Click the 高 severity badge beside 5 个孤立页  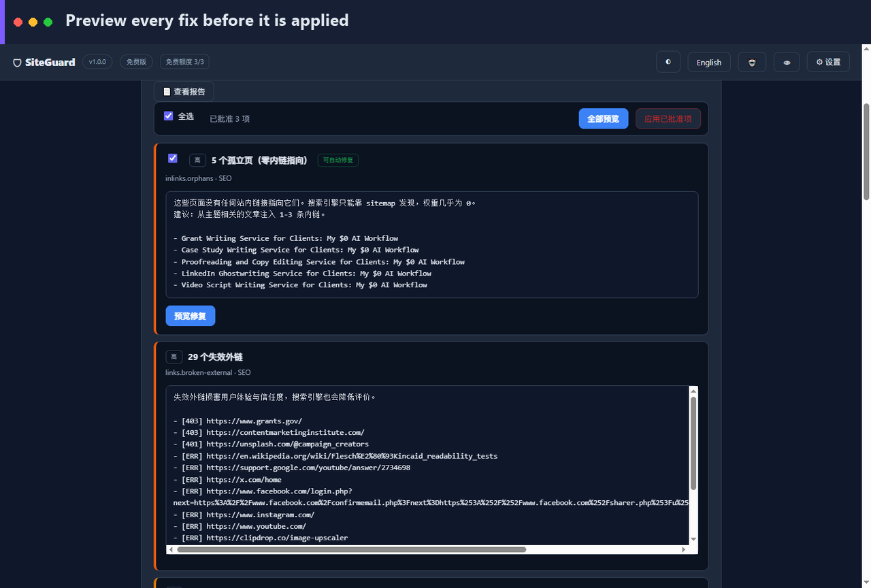pyautogui.click(x=197, y=161)
